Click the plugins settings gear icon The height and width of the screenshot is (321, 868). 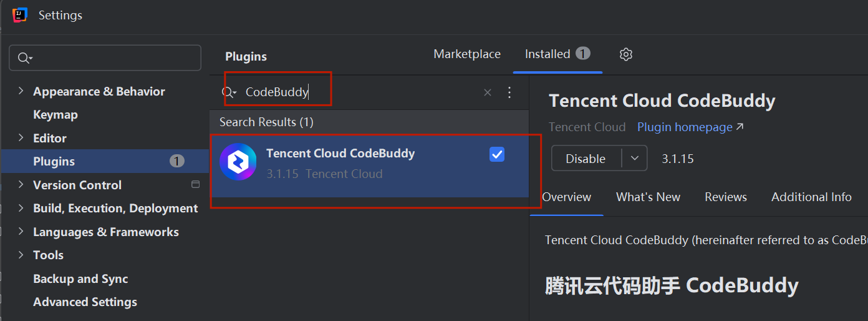pos(626,54)
